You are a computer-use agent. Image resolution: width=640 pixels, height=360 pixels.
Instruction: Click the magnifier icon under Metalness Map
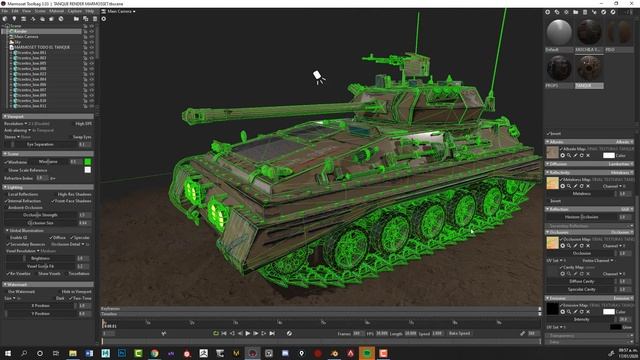pyautogui.click(x=569, y=186)
